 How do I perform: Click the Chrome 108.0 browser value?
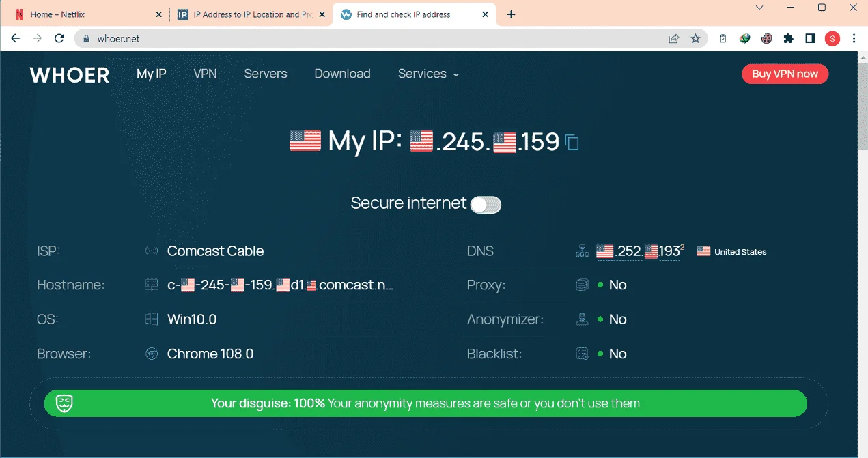coord(210,354)
